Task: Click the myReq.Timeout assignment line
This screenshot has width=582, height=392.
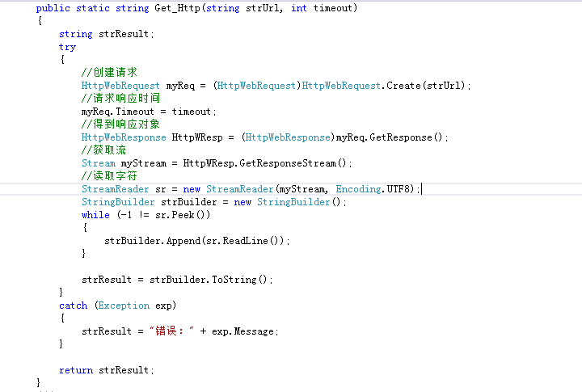Action: pyautogui.click(x=149, y=112)
